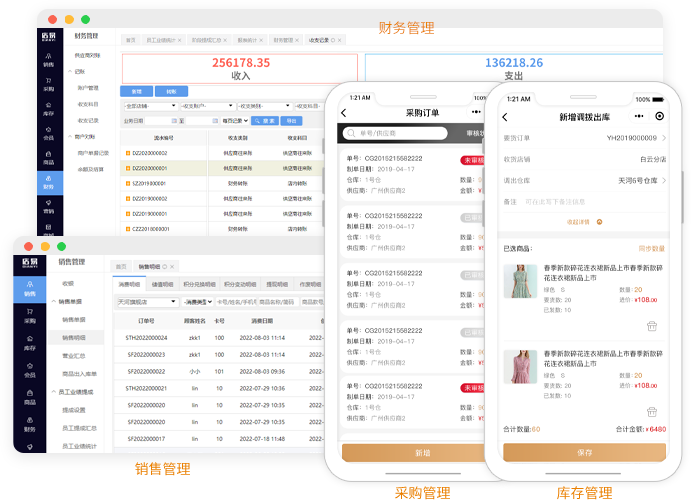
Task: Click the 搜索 button in finance filter
Action: (x=265, y=121)
